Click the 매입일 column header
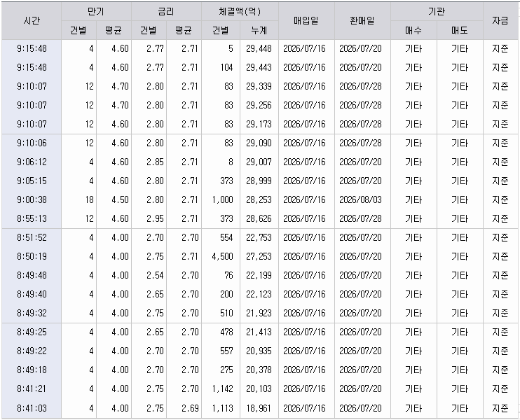The image size is (520, 420). [x=306, y=21]
